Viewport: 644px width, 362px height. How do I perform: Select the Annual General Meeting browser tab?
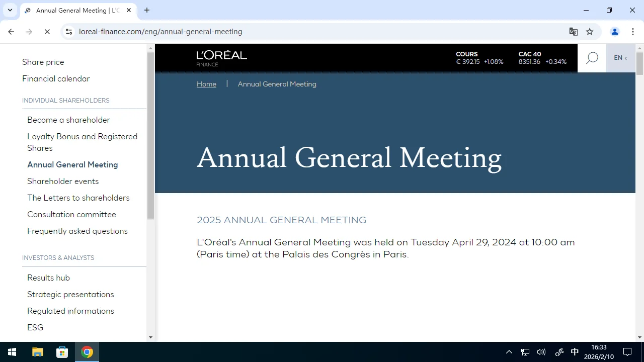click(x=73, y=10)
